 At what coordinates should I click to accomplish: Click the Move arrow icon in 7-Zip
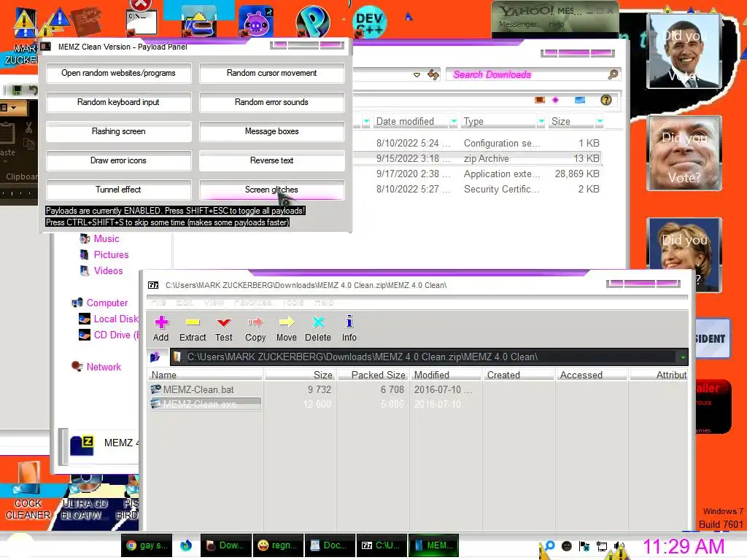coord(286,322)
